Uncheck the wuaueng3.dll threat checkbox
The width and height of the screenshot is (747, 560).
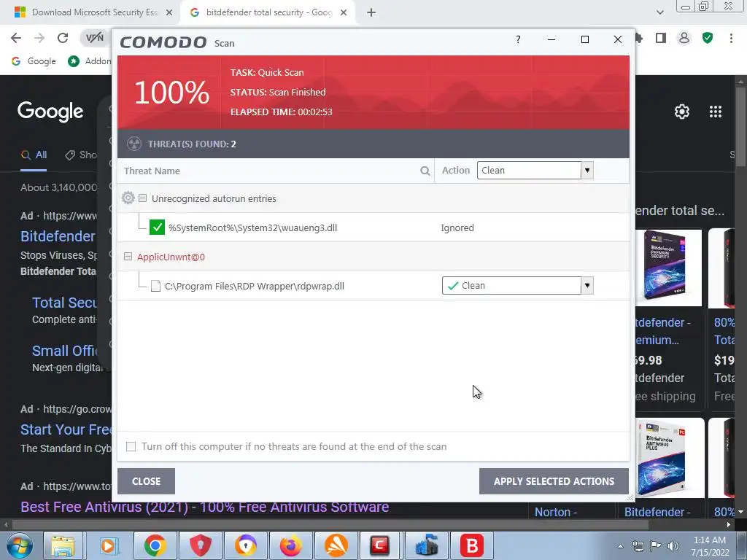(x=157, y=227)
